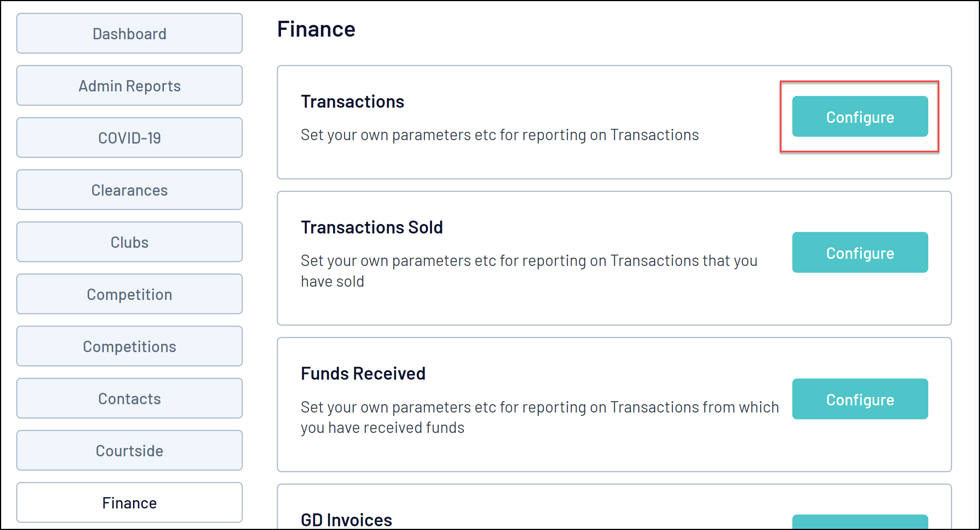Select the Funds Received heading
The image size is (980, 530).
click(363, 373)
